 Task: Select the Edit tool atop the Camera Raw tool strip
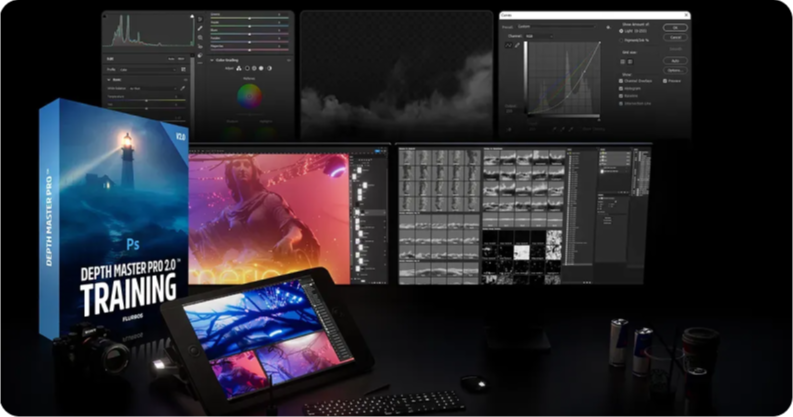pyautogui.click(x=200, y=19)
